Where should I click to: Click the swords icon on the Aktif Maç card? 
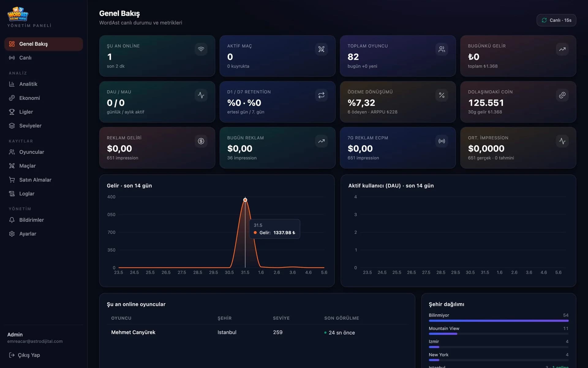click(321, 49)
